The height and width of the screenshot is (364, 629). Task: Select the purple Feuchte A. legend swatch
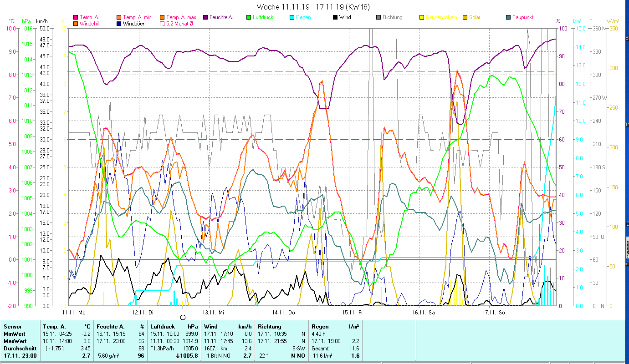205,17
